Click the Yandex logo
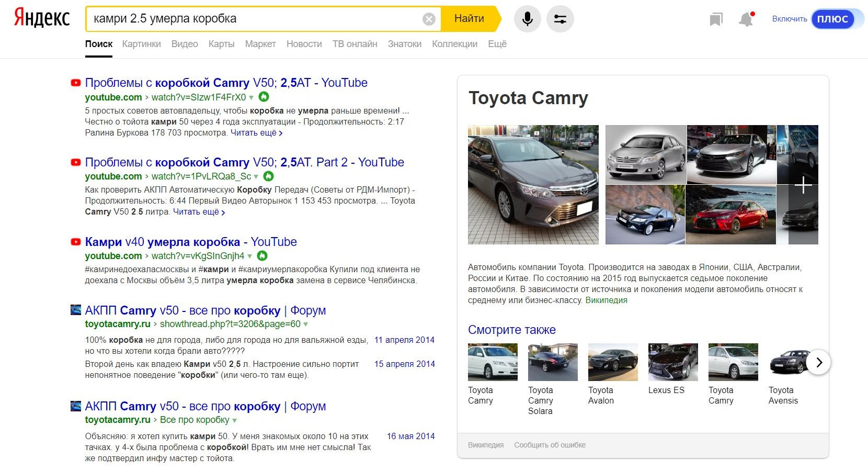The width and height of the screenshot is (868, 470). [x=42, y=17]
